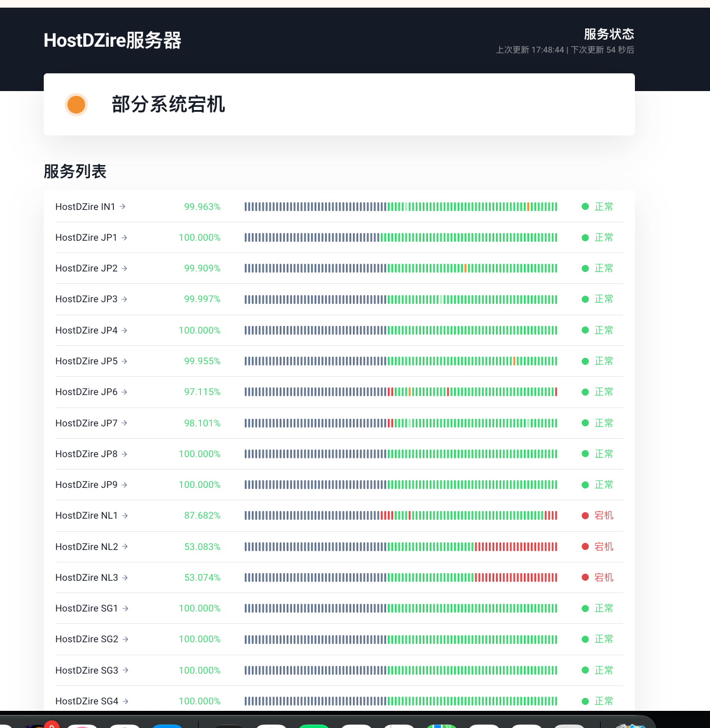Click the arrow icon beside HostDZire JP2

coord(124,268)
